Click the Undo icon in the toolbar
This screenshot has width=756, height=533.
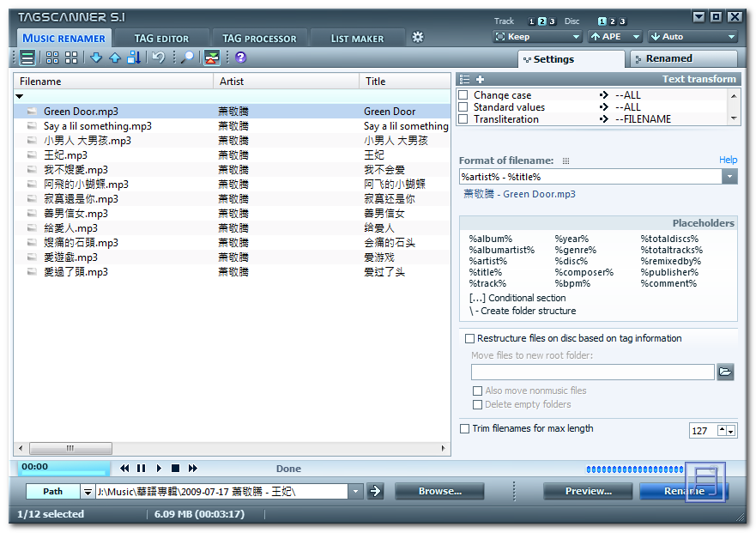tap(160, 58)
